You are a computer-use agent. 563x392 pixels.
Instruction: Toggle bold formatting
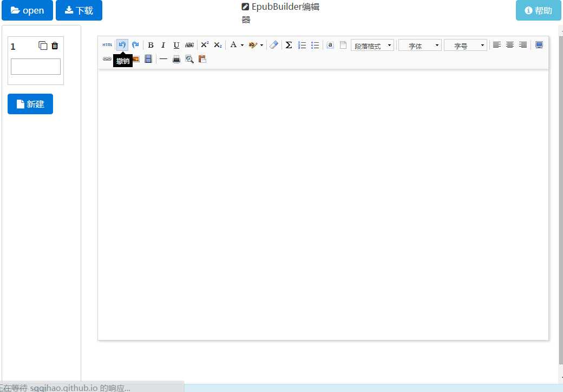(151, 45)
